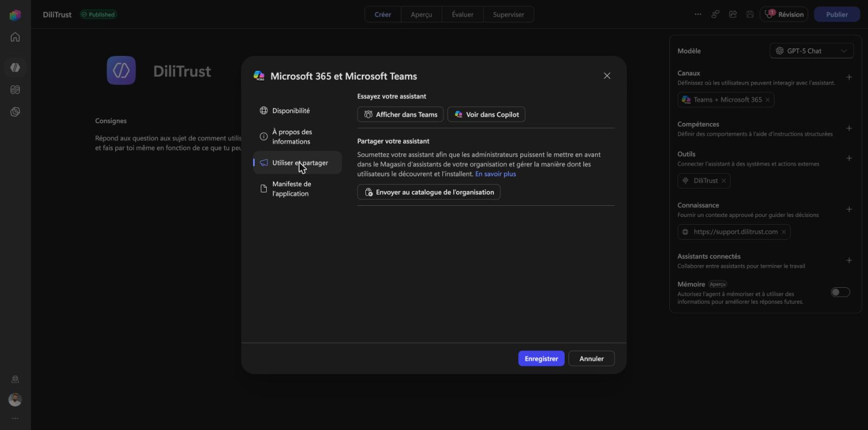The width and height of the screenshot is (868, 430).
Task: Open the Home icon in left sidebar
Action: point(15,37)
